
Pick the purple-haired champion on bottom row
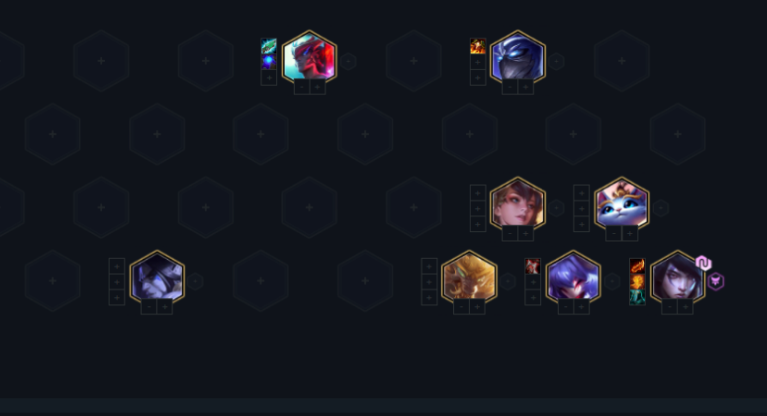tap(573, 279)
